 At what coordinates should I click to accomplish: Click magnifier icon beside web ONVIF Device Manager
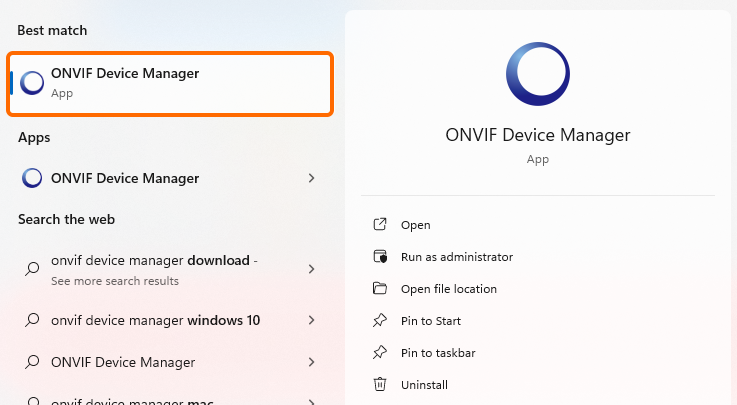pos(33,362)
